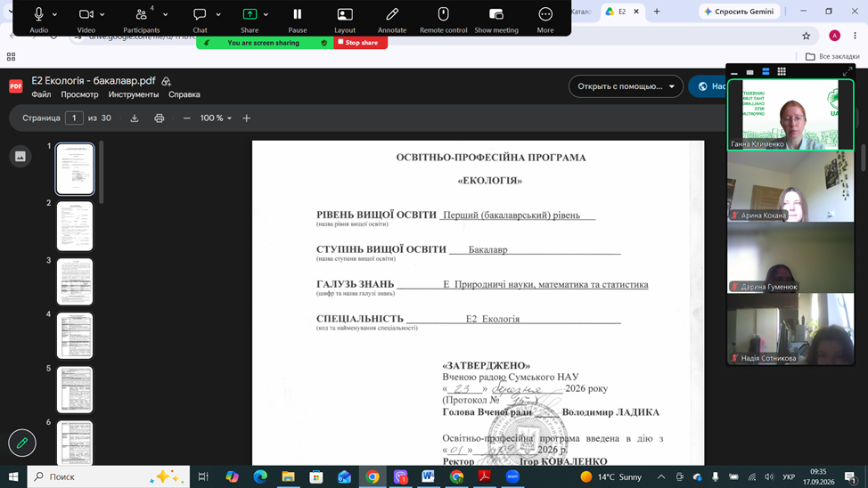Click the Annotate pencil icon in Zoom toolbar

pos(392,14)
